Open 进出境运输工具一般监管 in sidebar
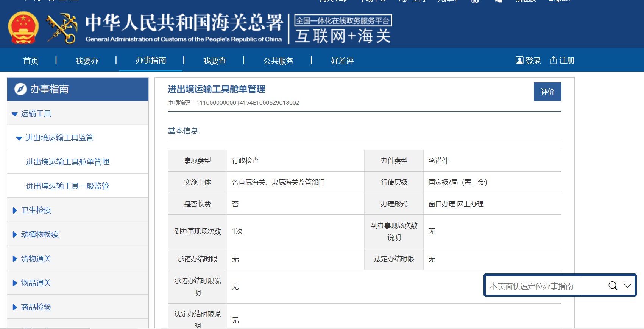This screenshot has height=329, width=644. (x=67, y=186)
